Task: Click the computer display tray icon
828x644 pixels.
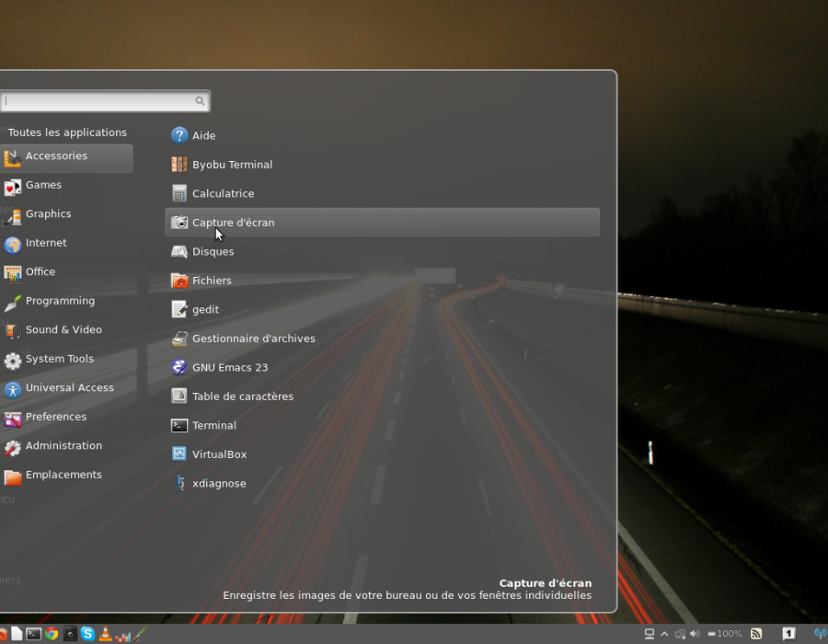Action: [650, 634]
